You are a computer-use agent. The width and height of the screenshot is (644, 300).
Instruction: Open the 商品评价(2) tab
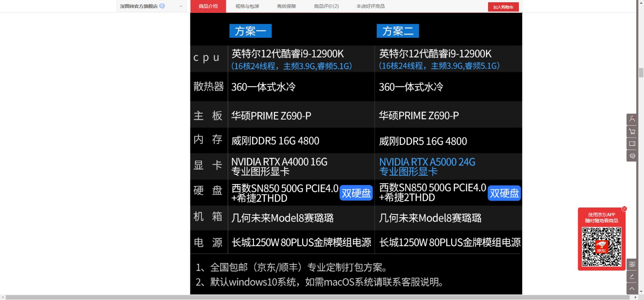(x=326, y=6)
